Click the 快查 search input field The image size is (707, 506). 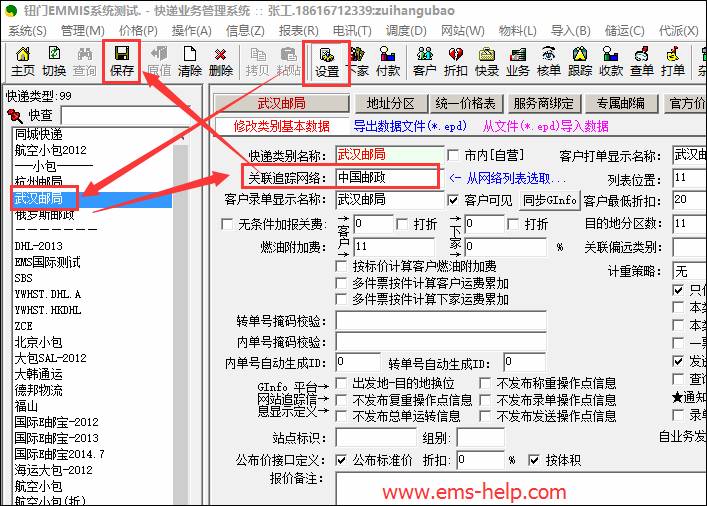pos(125,116)
